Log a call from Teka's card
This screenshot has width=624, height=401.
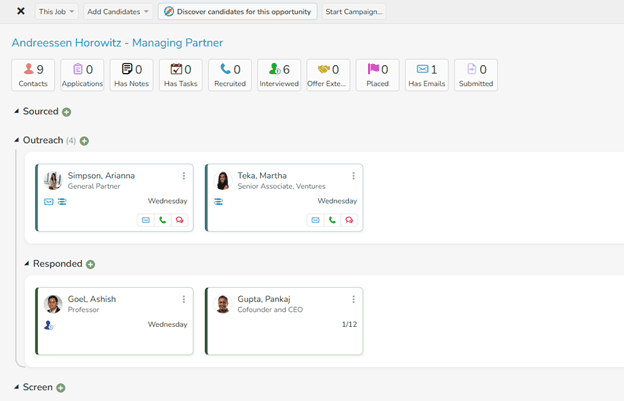click(x=332, y=220)
